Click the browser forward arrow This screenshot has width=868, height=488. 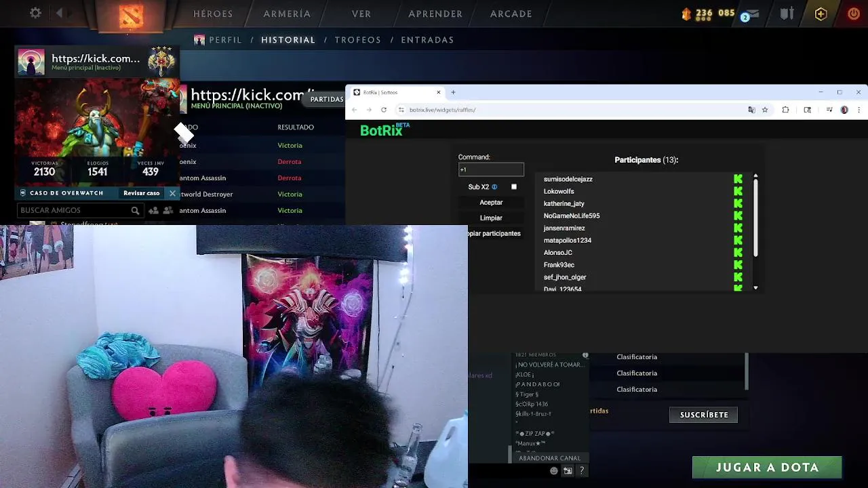[369, 110]
